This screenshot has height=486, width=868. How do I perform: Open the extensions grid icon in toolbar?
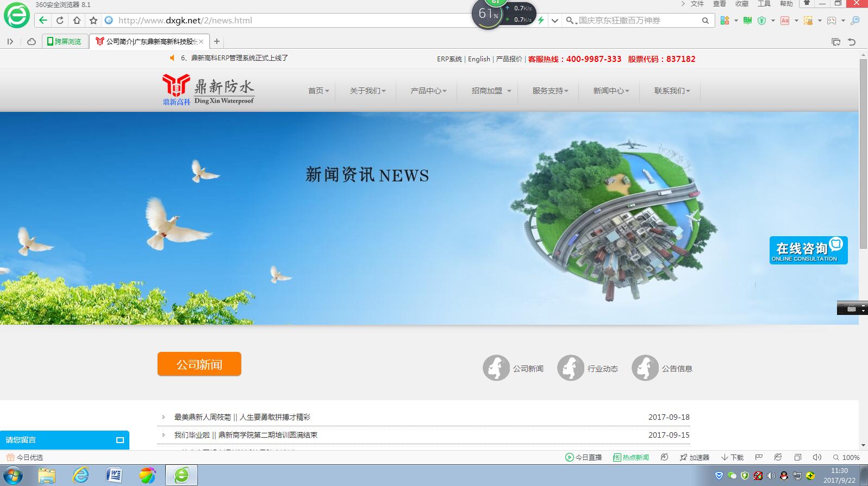[725, 21]
